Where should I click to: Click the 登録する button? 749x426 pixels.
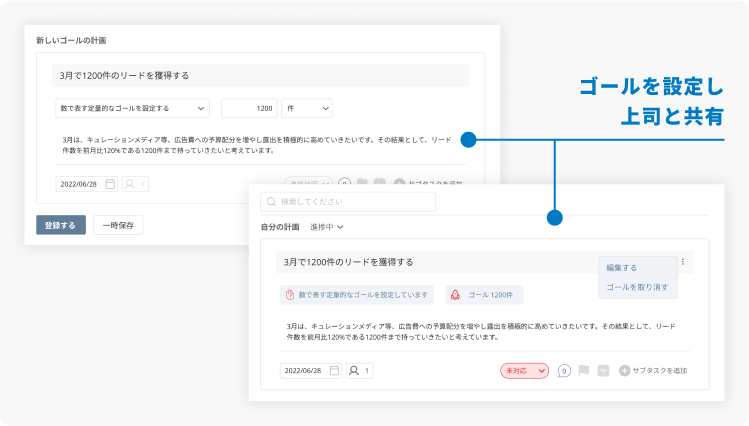point(60,225)
